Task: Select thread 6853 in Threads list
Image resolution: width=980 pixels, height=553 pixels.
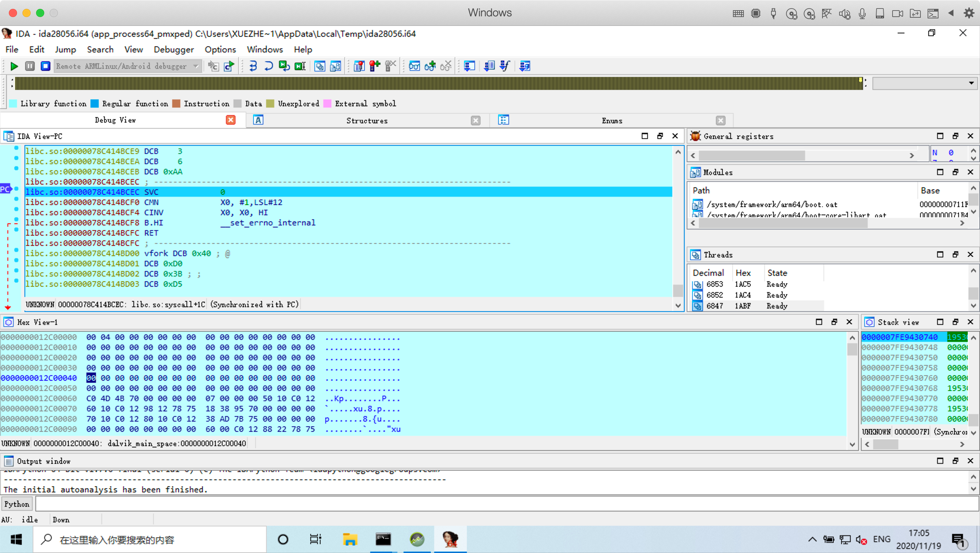Action: click(714, 284)
